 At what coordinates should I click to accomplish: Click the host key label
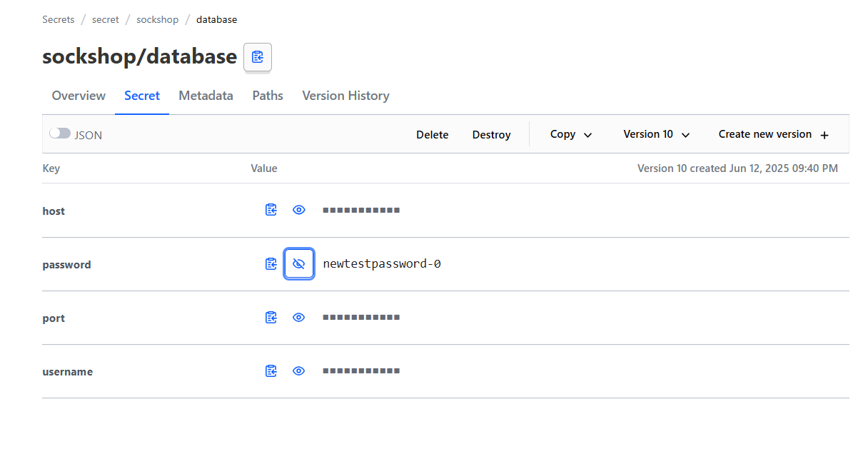click(x=54, y=211)
